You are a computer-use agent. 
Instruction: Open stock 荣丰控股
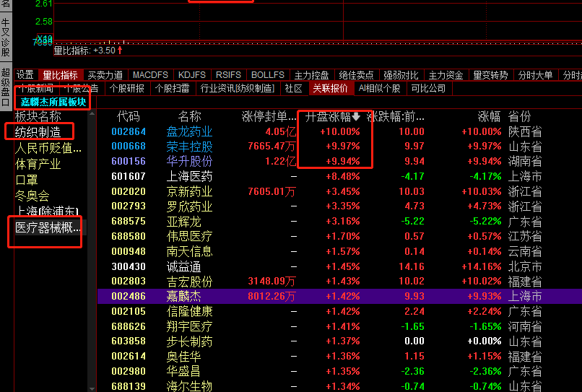(x=189, y=147)
